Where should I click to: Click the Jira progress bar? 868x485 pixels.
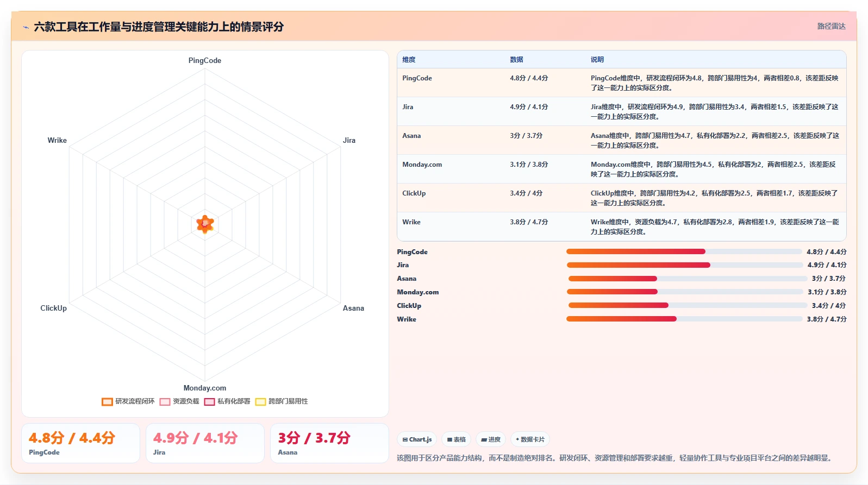pyautogui.click(x=685, y=265)
